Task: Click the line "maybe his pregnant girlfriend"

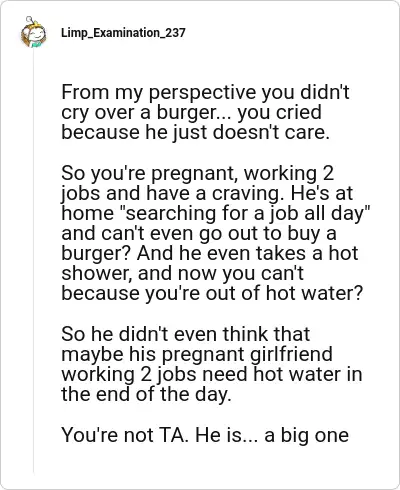Action: coord(197,354)
